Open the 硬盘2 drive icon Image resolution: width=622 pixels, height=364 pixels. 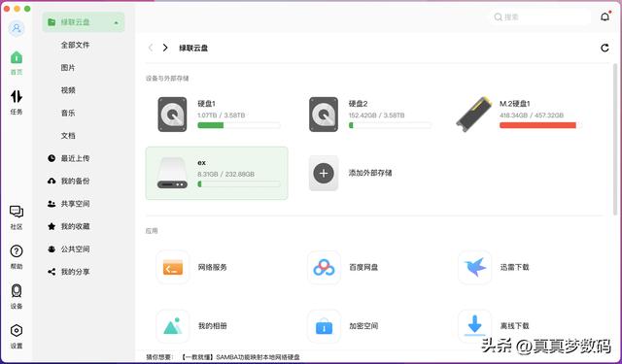click(324, 115)
